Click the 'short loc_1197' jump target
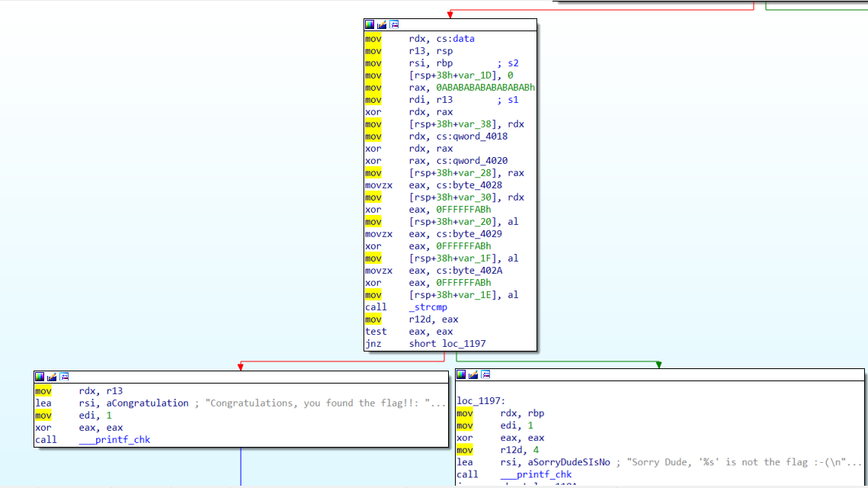The width and height of the screenshot is (868, 488). click(447, 343)
